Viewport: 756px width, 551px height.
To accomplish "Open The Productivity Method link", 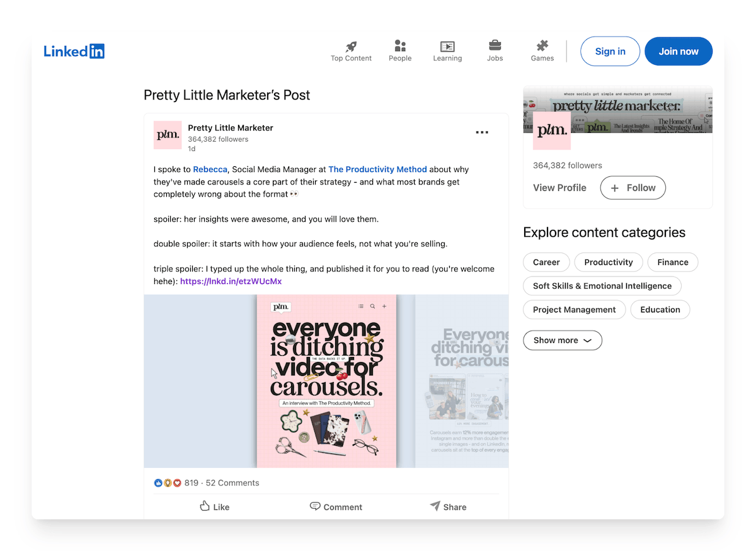I will point(377,169).
